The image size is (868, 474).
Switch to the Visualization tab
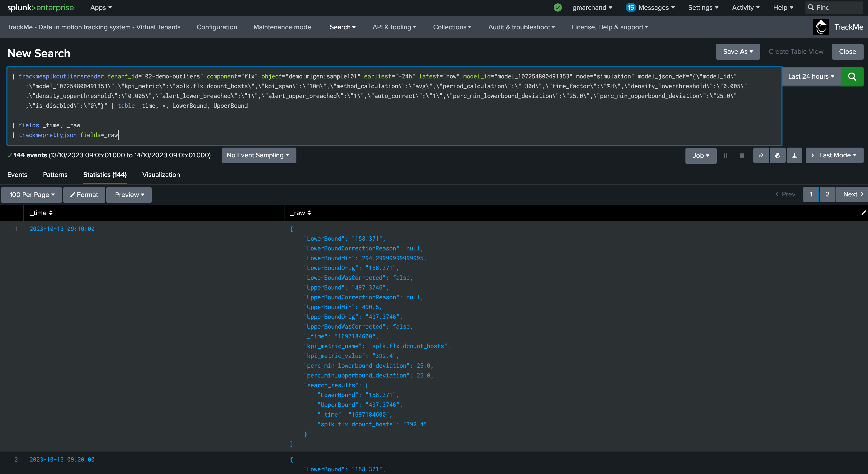click(161, 174)
